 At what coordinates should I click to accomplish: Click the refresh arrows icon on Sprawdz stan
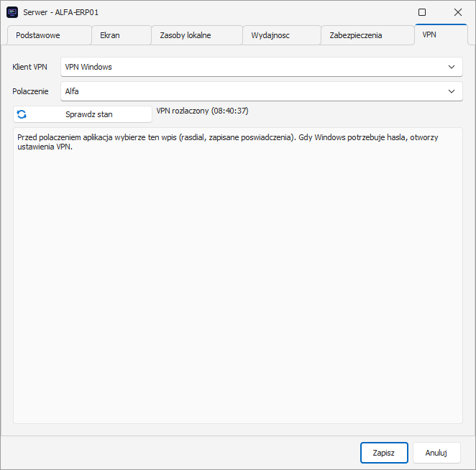coord(22,114)
